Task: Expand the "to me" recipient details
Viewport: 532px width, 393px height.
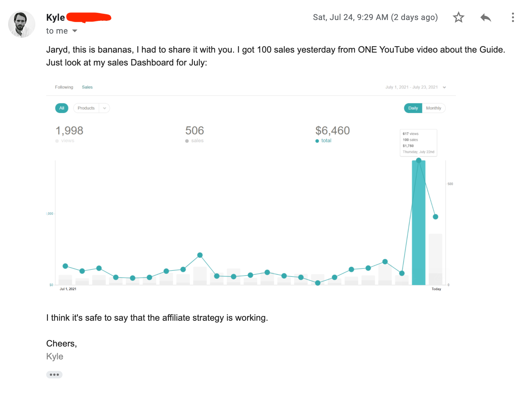Action: (75, 31)
